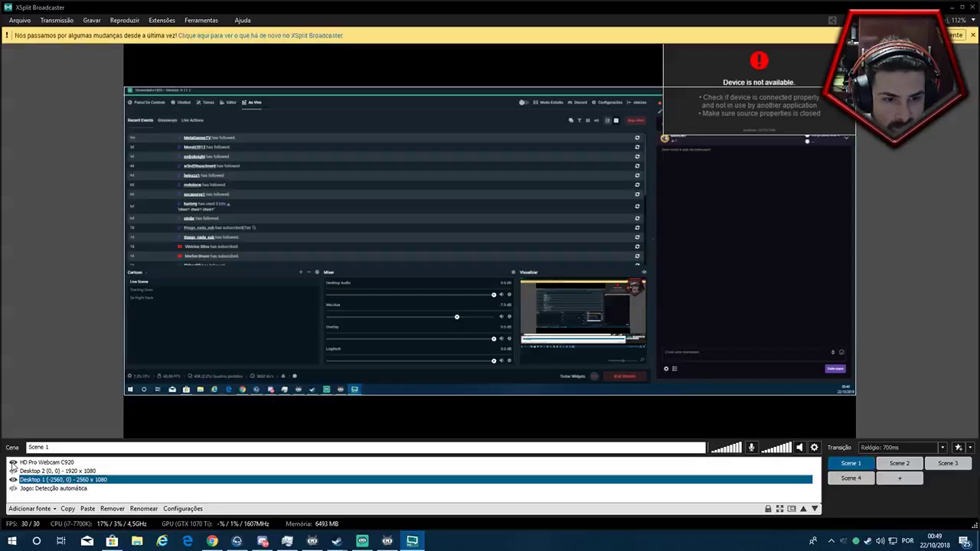980x551 pixels.
Task: Click the source layout icon beside the arrows
Action: coord(792,509)
